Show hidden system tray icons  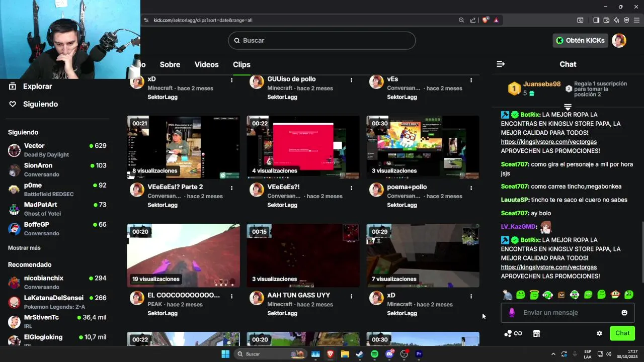coord(553,354)
